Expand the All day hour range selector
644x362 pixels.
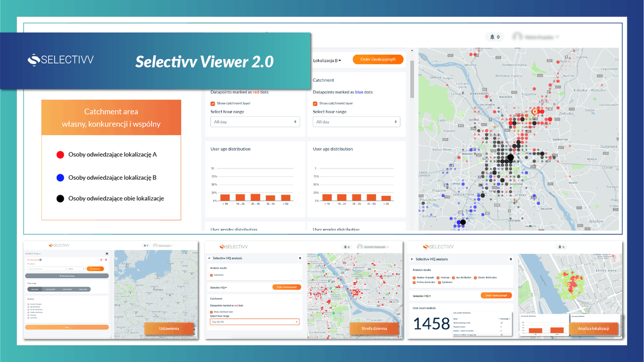click(x=255, y=122)
